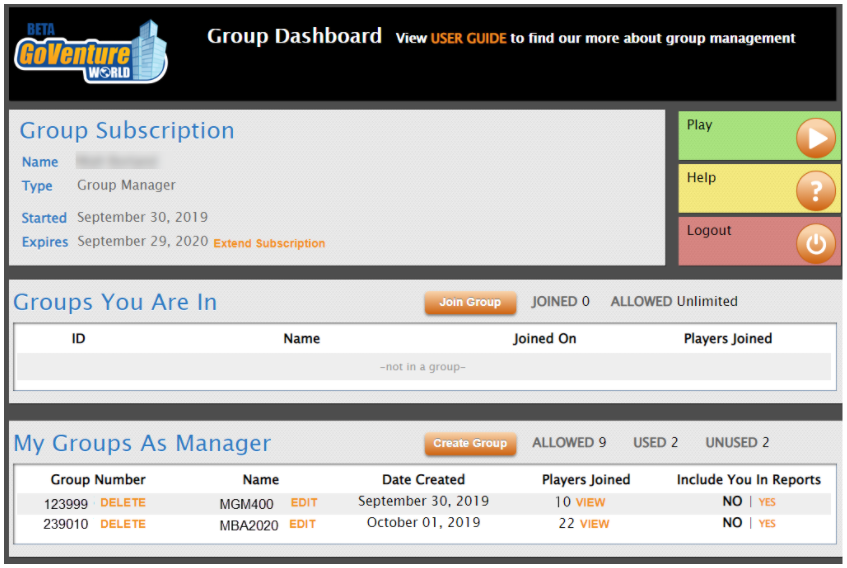Click the MBA2020 name cell
Viewport: 847px width, 568px height.
tap(248, 525)
